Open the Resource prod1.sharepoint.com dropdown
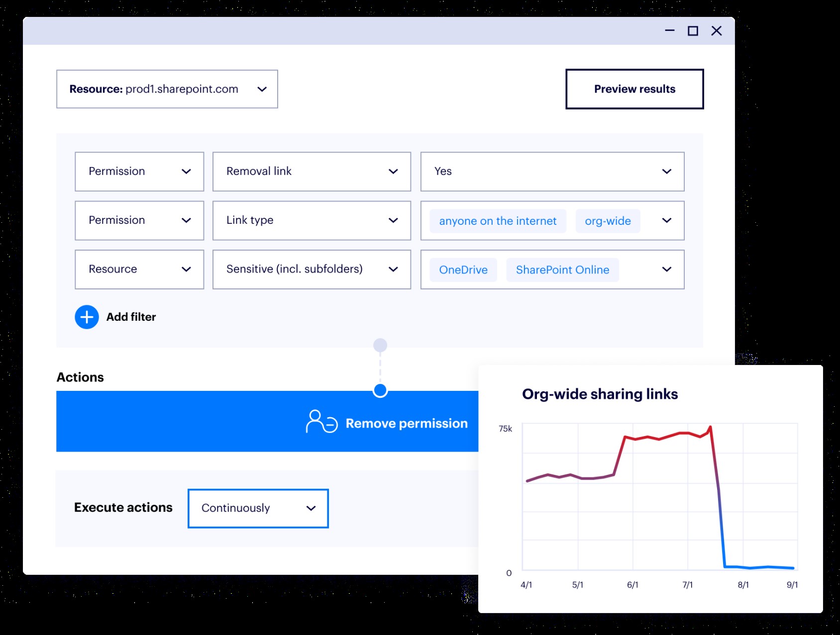 (x=167, y=89)
